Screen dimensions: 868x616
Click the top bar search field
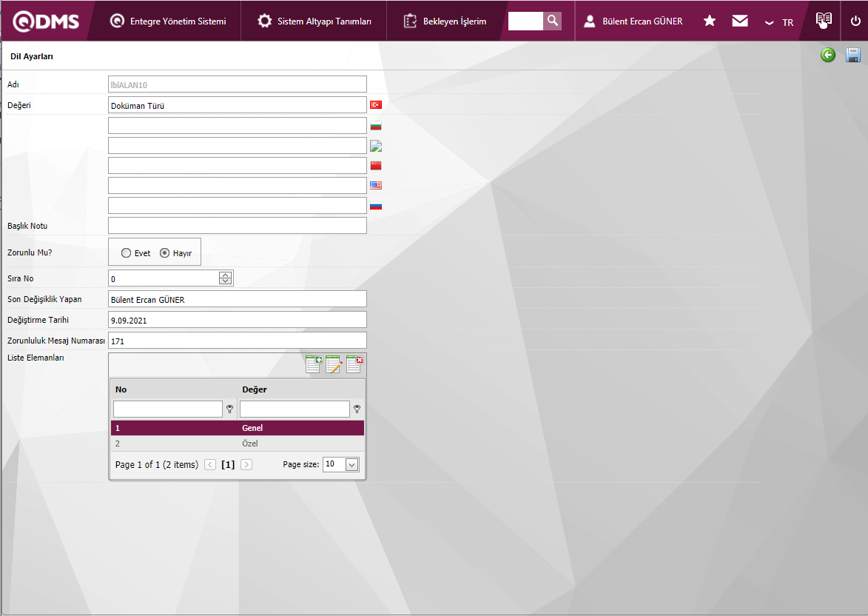(525, 21)
